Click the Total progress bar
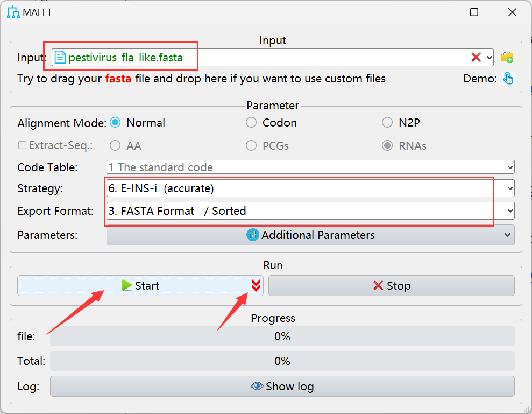 click(x=282, y=361)
